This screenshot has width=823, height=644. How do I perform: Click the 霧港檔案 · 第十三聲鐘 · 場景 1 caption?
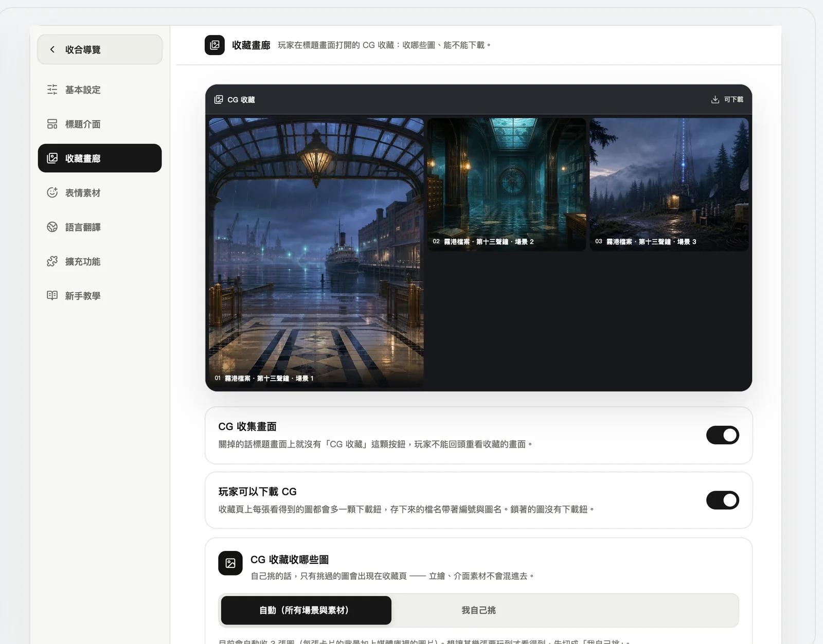pos(269,378)
